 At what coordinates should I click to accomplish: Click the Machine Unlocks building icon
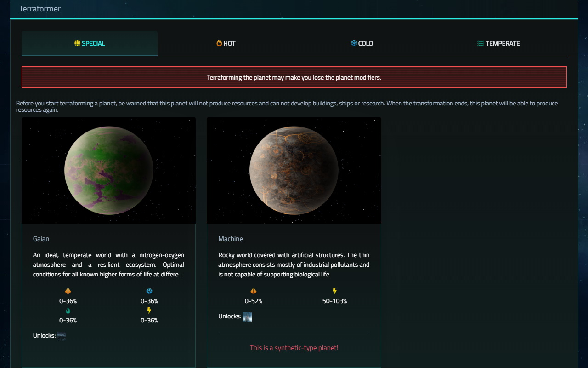pyautogui.click(x=247, y=316)
